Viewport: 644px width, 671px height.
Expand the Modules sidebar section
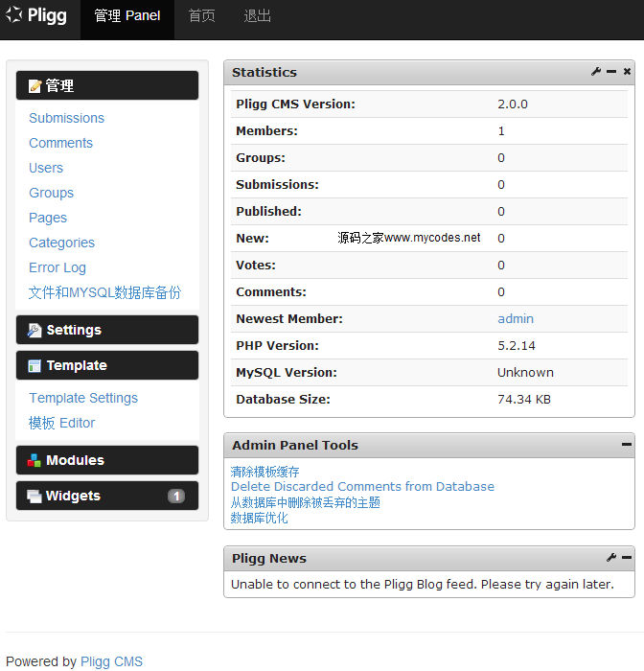tap(107, 460)
